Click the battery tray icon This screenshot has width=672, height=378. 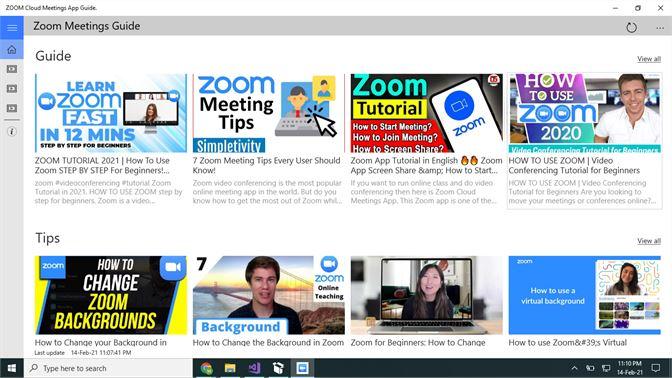click(590, 368)
